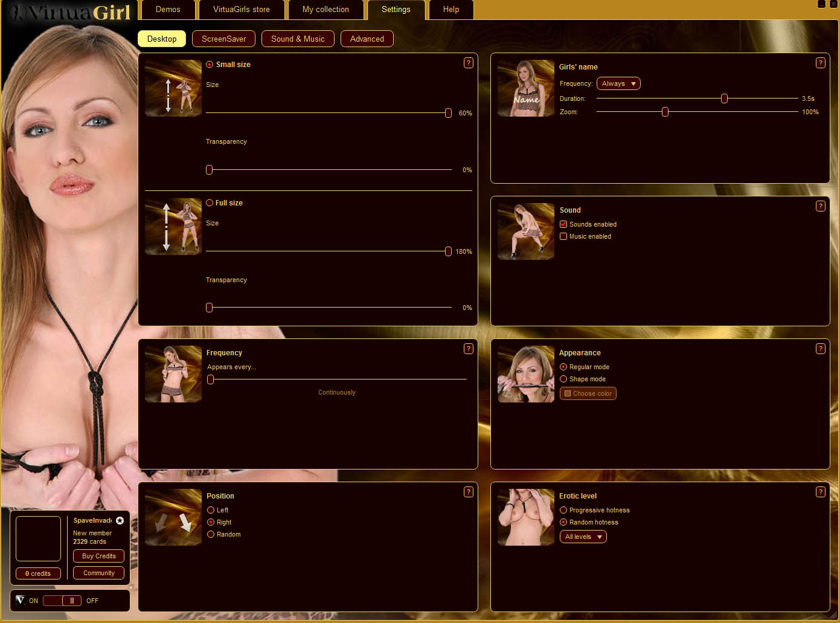Click the star badge beside the username
This screenshot has width=840, height=623.
(x=120, y=520)
